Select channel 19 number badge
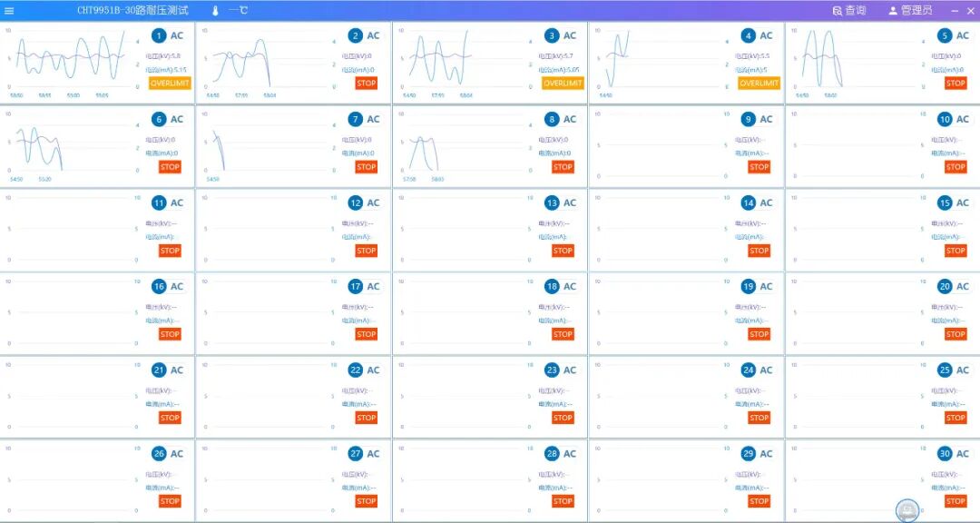This screenshot has height=523, width=980. tap(748, 287)
